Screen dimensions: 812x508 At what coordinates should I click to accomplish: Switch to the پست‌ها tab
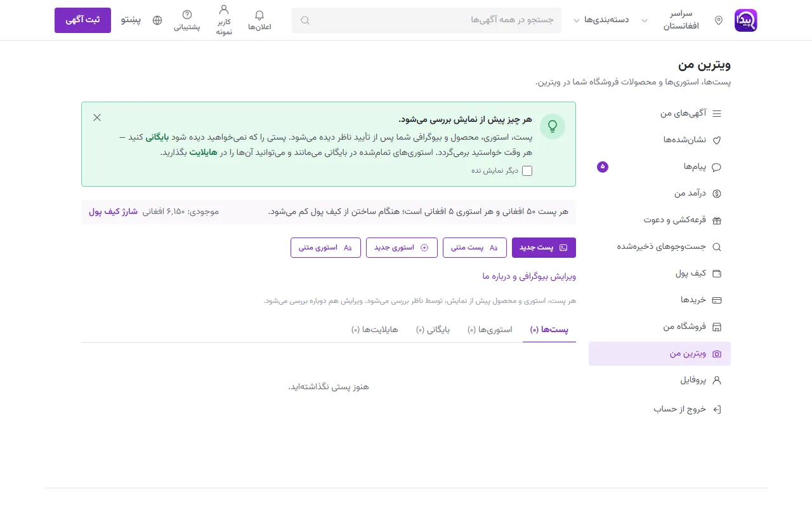coord(549,330)
